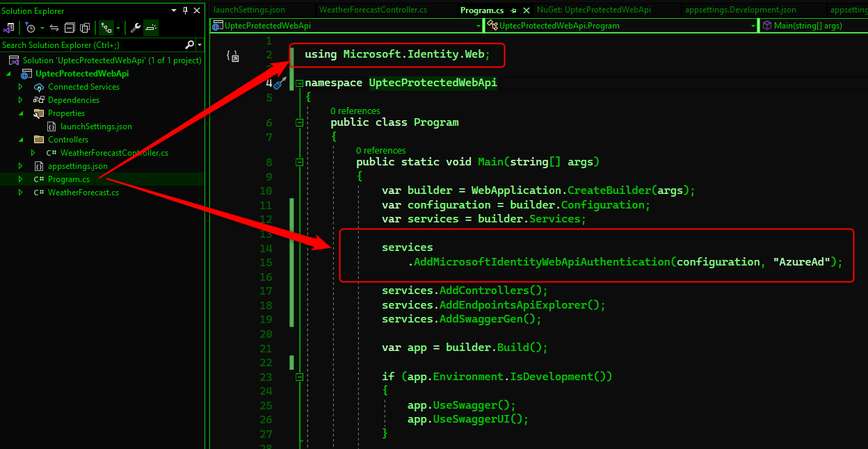
Task: Click Pending Changes Filter clock icon
Action: point(31,28)
